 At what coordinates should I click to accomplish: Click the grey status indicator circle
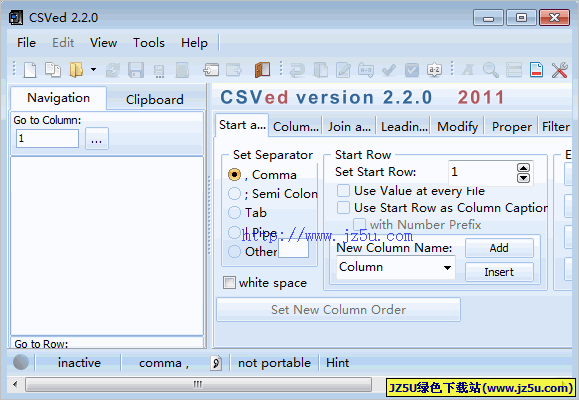[21, 362]
